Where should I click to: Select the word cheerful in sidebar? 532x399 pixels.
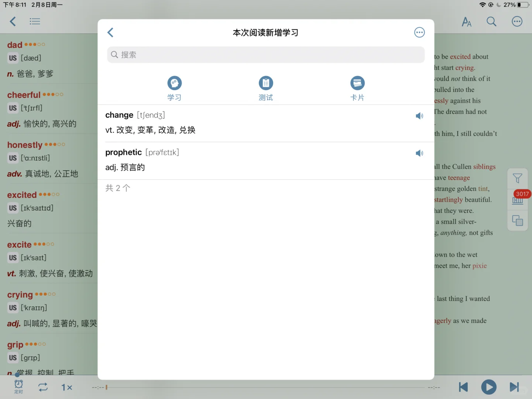tap(24, 95)
